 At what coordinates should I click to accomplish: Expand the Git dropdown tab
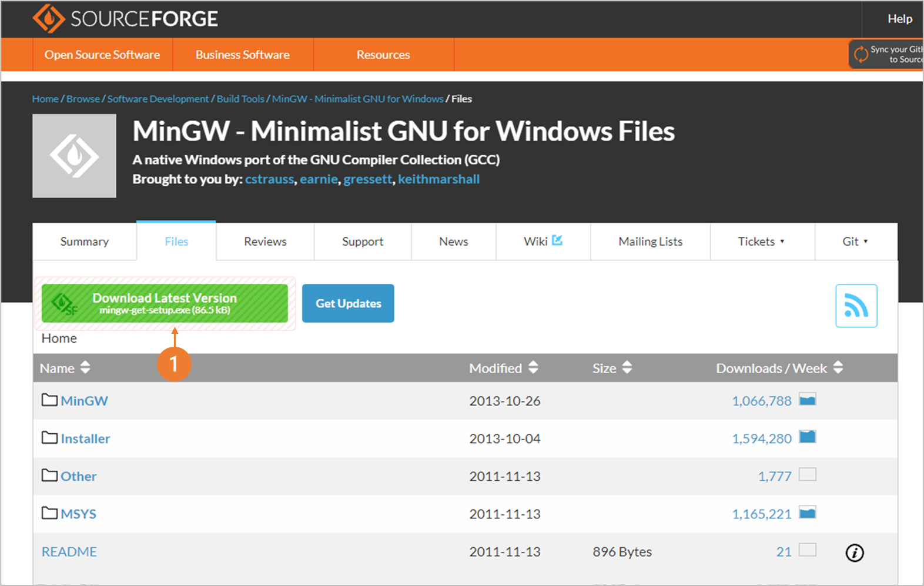[x=855, y=242]
